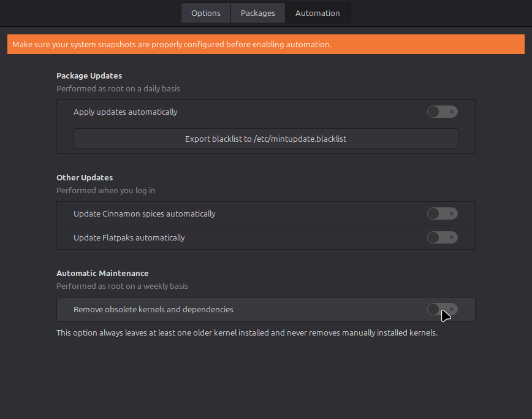Click the note about older kernel retention
The height and width of the screenshot is (419, 532).
[247, 333]
